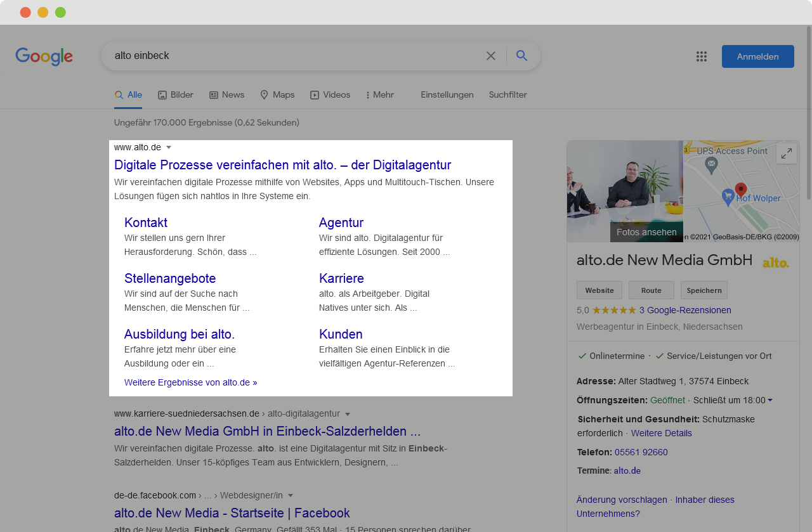The width and height of the screenshot is (812, 532).
Task: Open the Mehr menu
Action: coord(379,94)
